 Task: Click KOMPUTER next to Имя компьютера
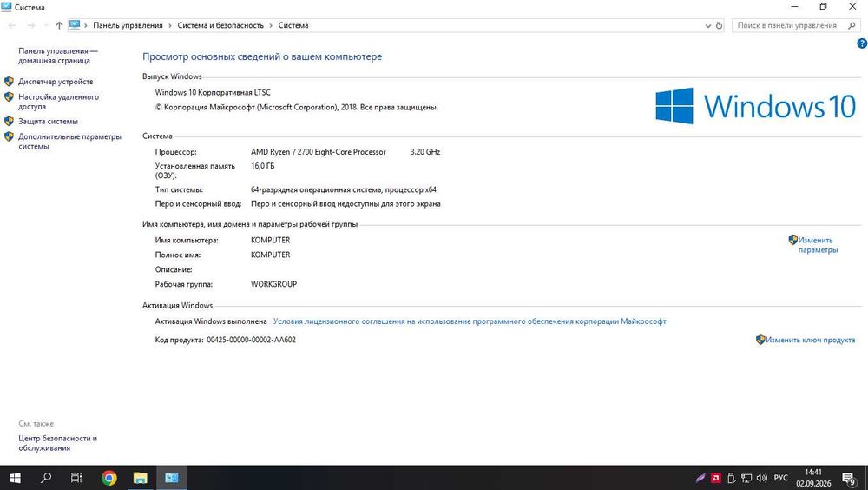pos(271,240)
